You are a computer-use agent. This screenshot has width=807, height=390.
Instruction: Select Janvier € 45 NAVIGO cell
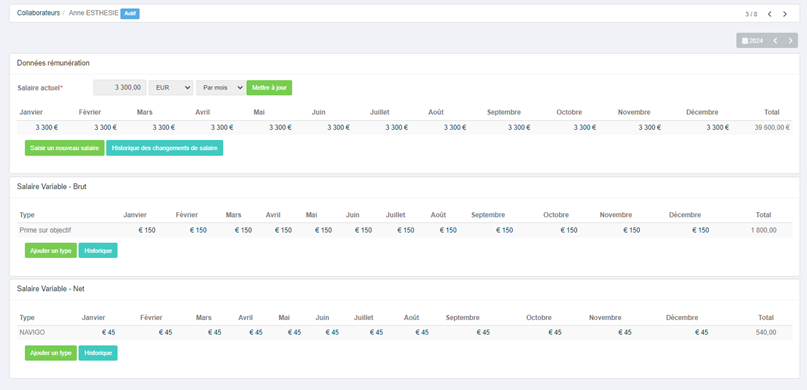(x=108, y=332)
